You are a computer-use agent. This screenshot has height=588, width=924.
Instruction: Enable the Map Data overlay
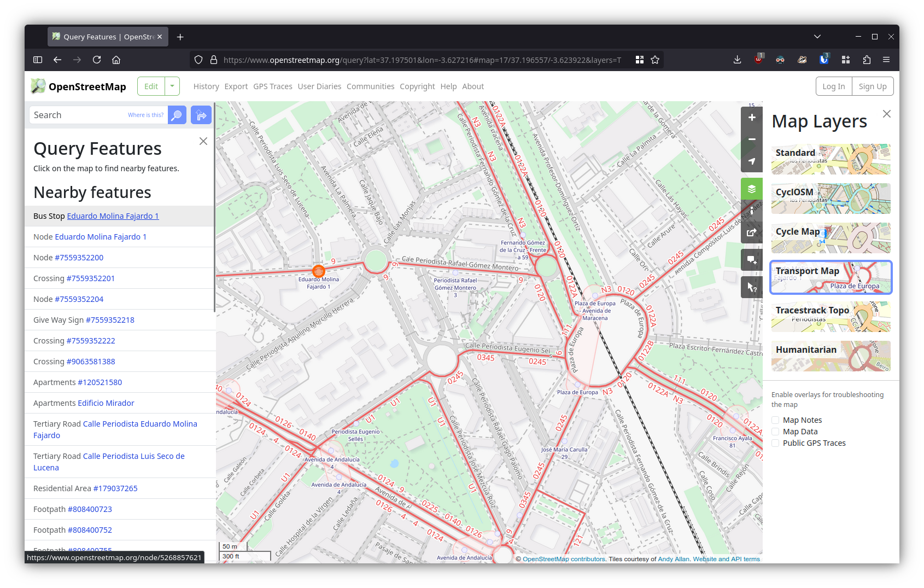[x=775, y=432]
